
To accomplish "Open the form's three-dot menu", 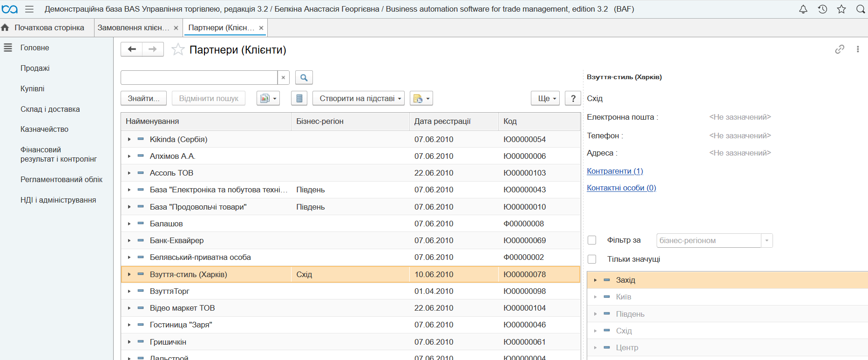I will pos(858,49).
